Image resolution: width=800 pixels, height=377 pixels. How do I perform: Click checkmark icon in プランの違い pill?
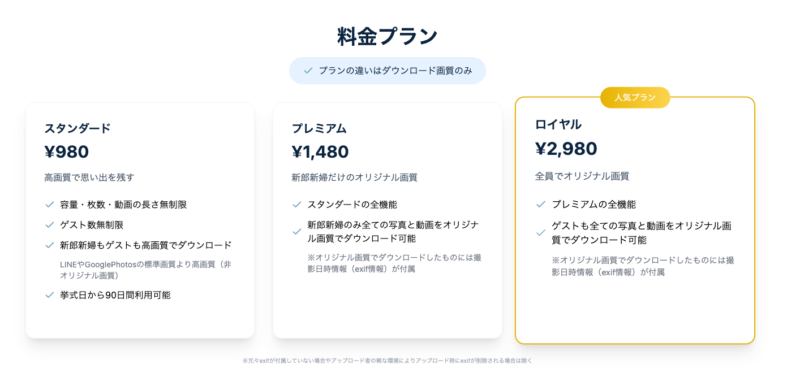click(x=308, y=71)
